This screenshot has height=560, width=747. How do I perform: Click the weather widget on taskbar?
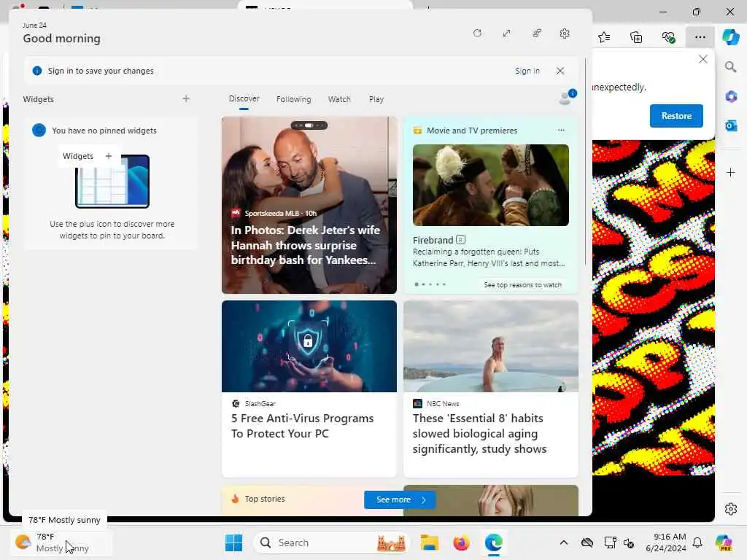coord(61,542)
